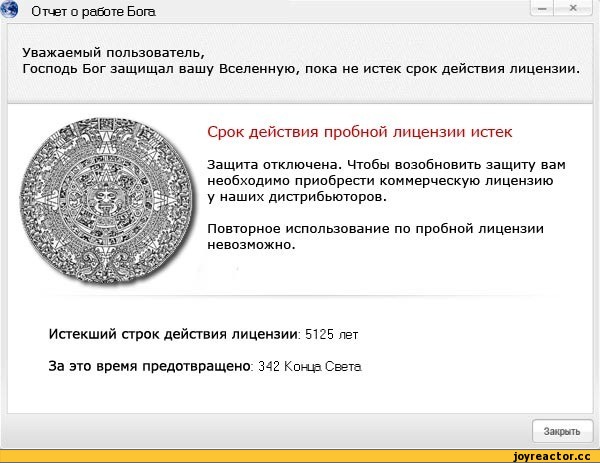Minimize the Отчет о работе Бога window
This screenshot has height=463, width=600.
(x=541, y=9)
